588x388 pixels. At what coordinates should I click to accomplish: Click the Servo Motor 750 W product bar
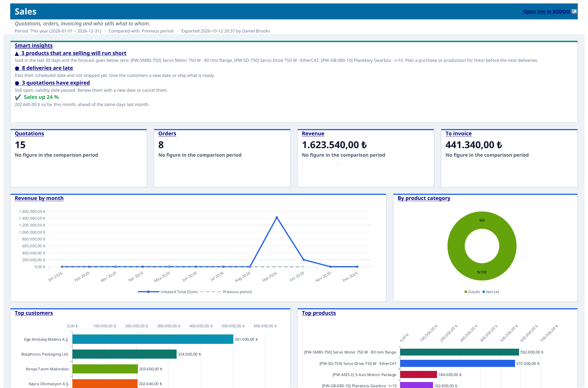(x=460, y=352)
